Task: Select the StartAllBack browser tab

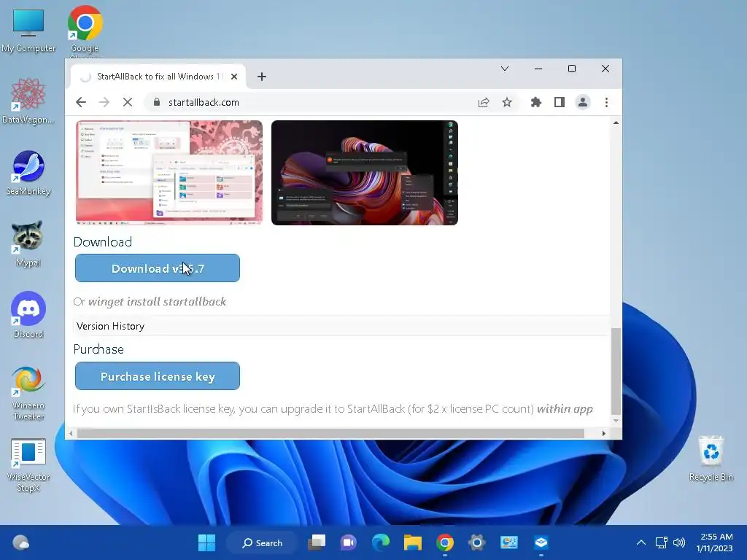Action: 158,77
